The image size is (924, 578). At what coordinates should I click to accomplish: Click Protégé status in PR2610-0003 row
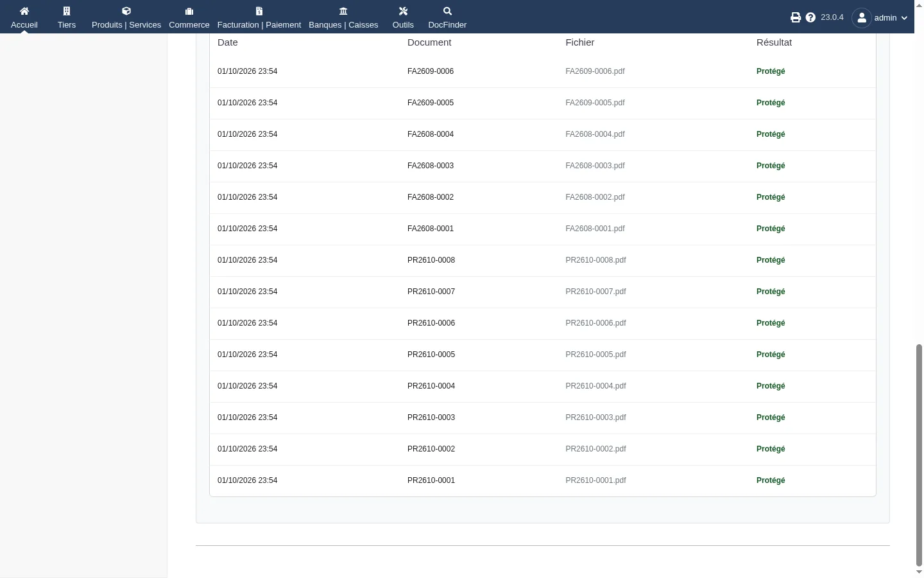click(771, 417)
